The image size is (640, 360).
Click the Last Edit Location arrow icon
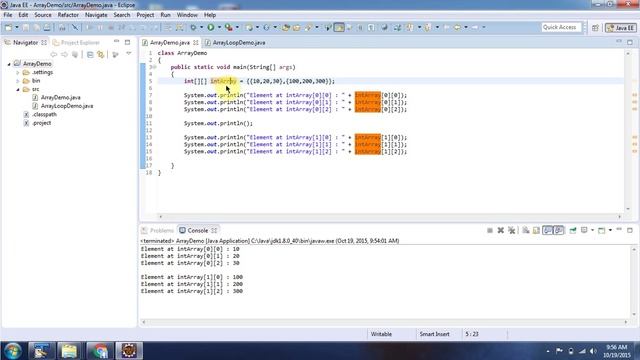pos(447,27)
